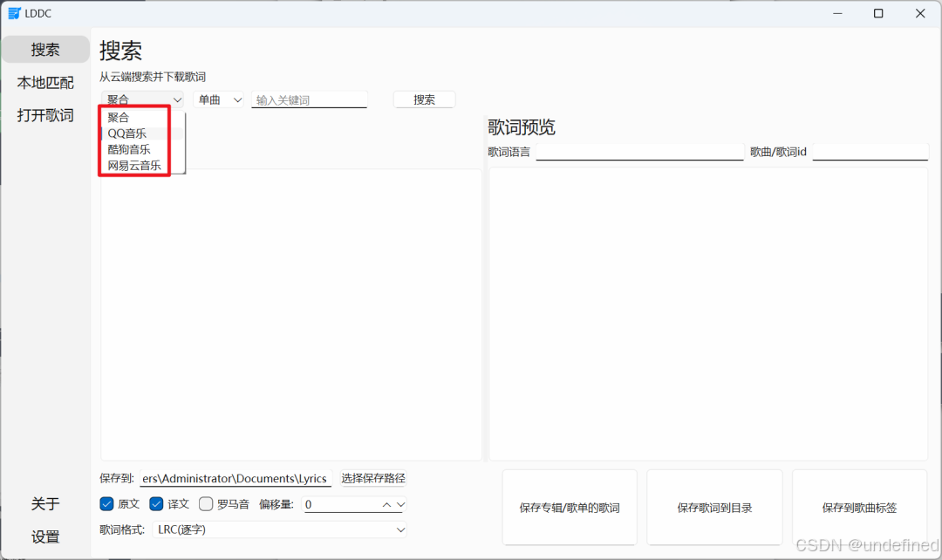
Task: Click 保存到歌曲标签 button
Action: coord(860,508)
